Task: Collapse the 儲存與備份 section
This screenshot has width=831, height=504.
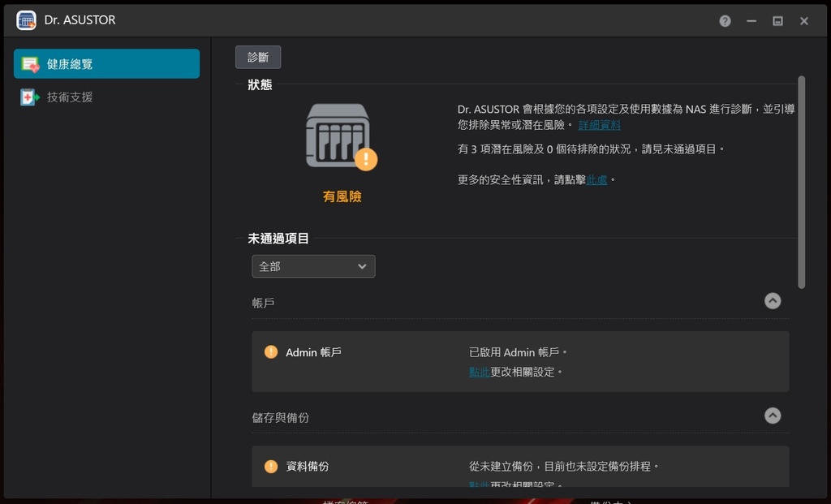Action: tap(773, 416)
